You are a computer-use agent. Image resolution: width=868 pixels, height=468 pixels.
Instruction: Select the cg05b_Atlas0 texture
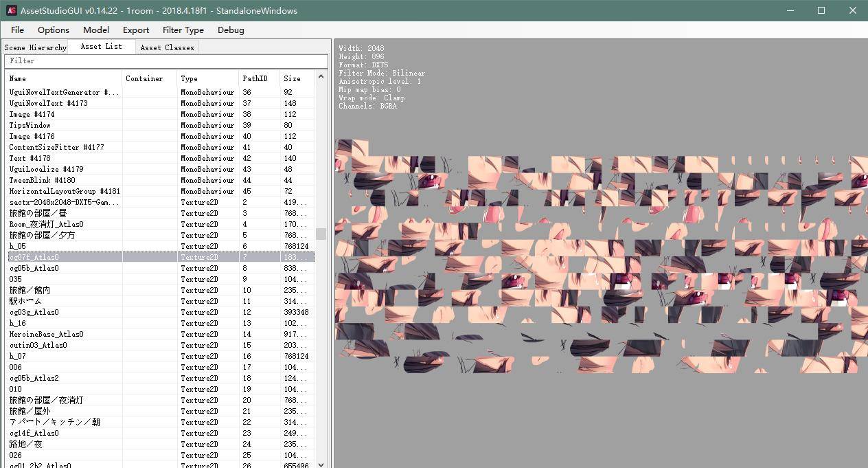click(x=160, y=268)
